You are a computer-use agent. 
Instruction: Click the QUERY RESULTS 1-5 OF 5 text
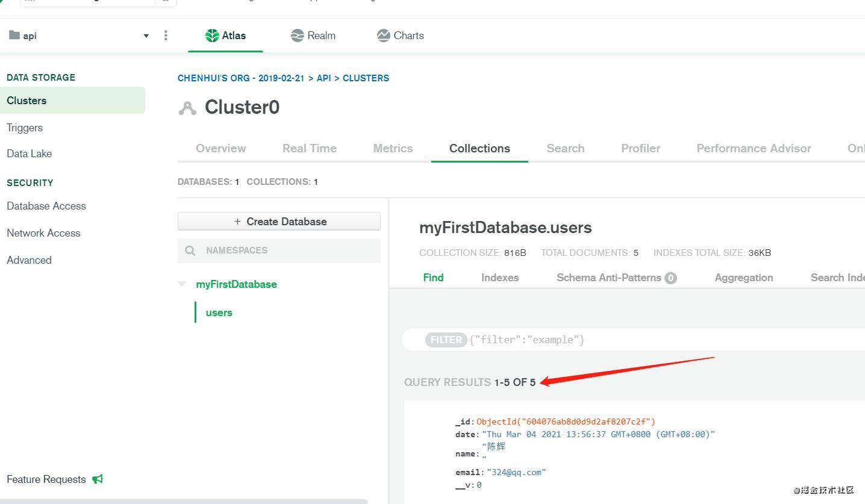(x=470, y=382)
